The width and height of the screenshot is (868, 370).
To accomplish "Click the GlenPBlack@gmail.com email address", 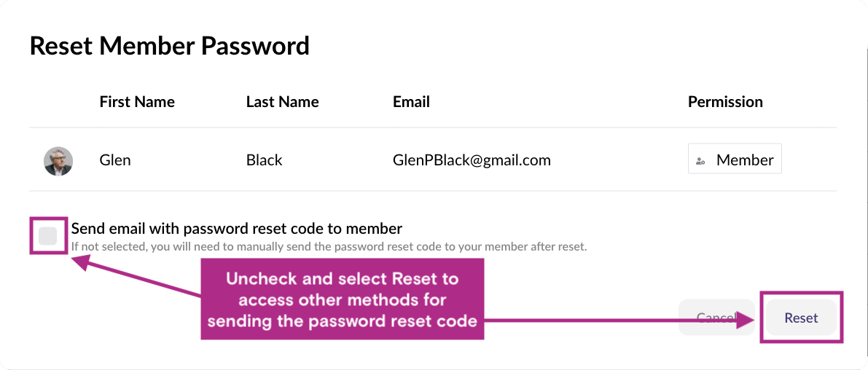I will pos(471,160).
